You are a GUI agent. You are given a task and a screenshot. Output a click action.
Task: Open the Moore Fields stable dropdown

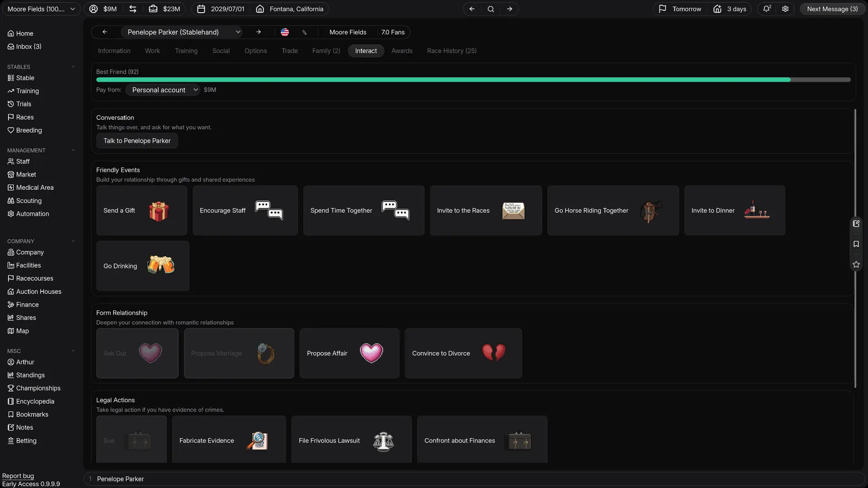[41, 9]
